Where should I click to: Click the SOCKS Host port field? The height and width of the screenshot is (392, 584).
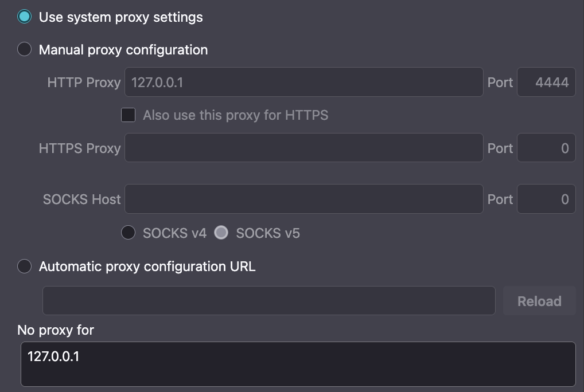546,199
